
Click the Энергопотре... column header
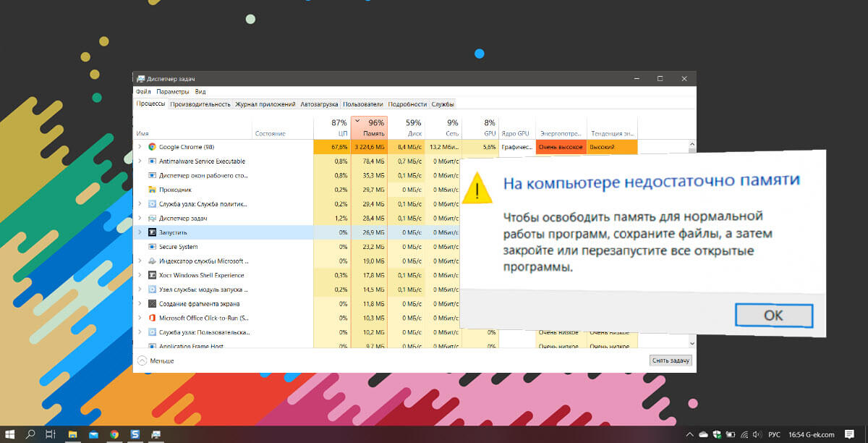(x=561, y=127)
